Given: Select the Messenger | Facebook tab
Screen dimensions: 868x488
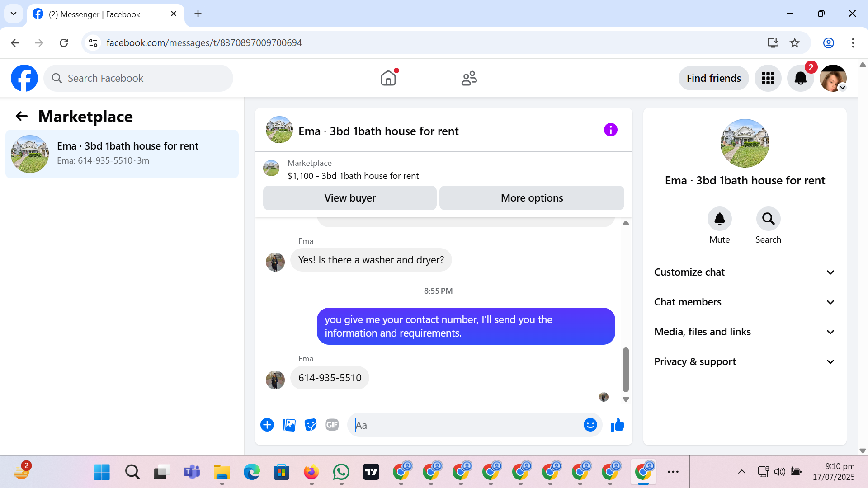Looking at the screenshot, I should point(105,14).
